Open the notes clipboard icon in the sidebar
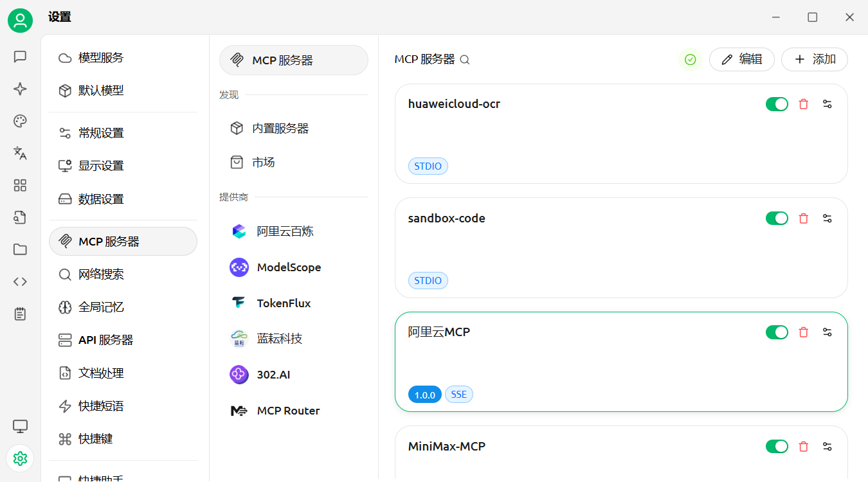The image size is (868, 482). (x=20, y=314)
